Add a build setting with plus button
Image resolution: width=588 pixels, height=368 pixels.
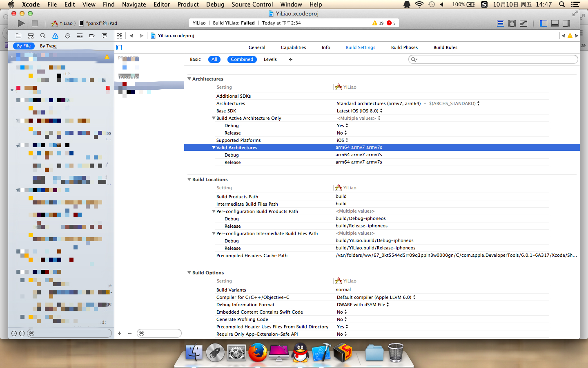(x=291, y=59)
